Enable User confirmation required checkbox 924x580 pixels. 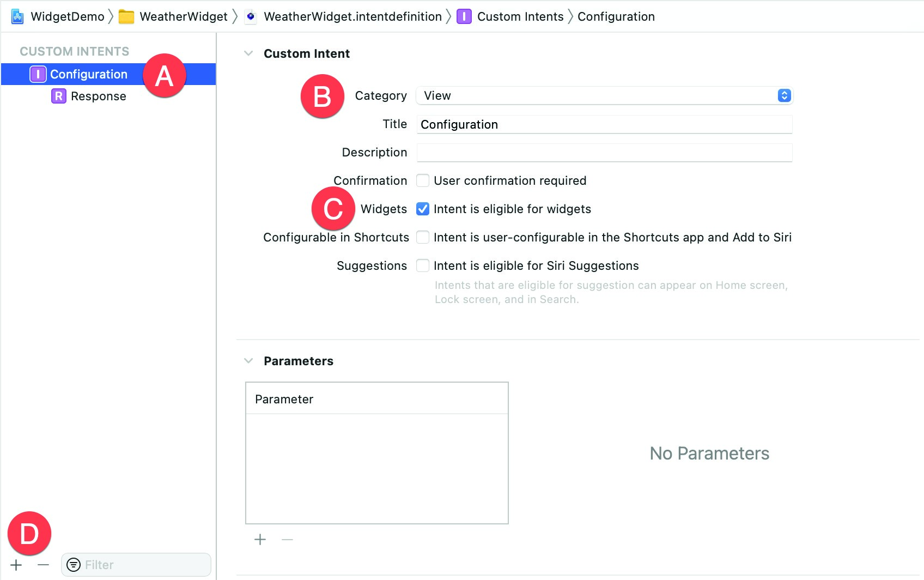click(423, 180)
